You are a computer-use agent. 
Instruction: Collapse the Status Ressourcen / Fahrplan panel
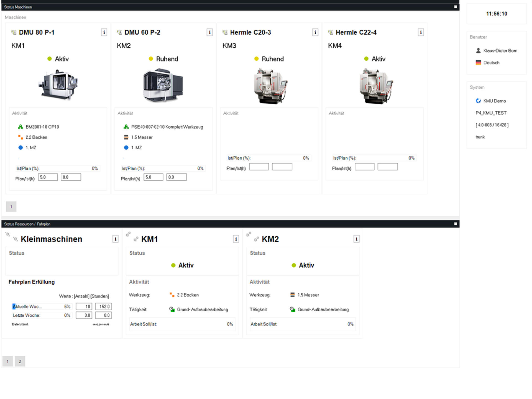coord(456,224)
